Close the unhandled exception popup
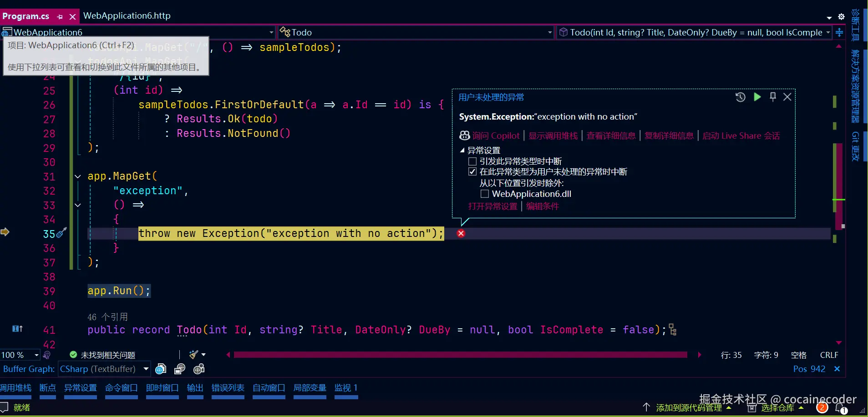This screenshot has height=417, width=868. [787, 97]
